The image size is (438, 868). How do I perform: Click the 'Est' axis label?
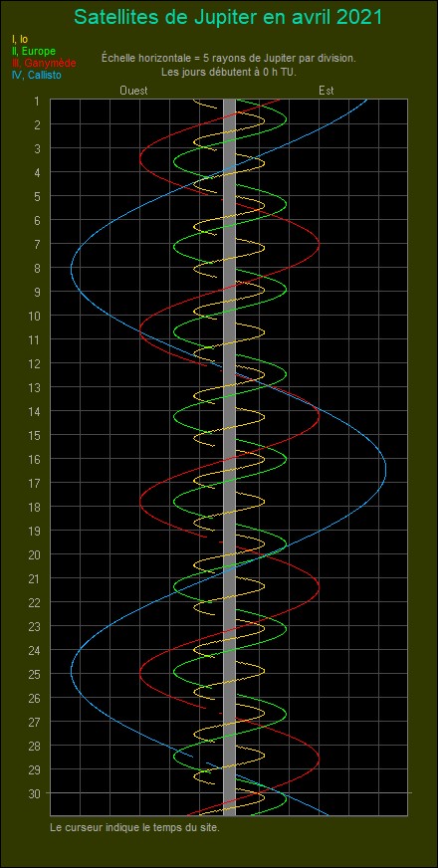click(x=327, y=91)
